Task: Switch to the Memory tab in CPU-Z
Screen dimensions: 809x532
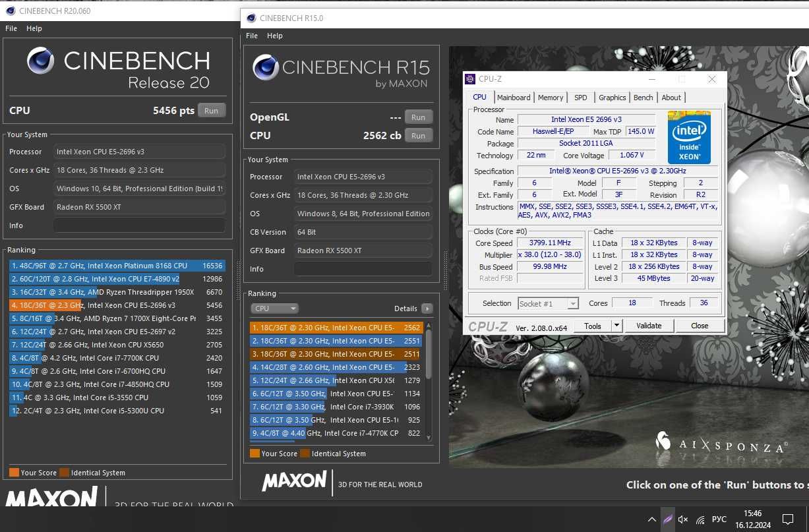Action: (551, 98)
